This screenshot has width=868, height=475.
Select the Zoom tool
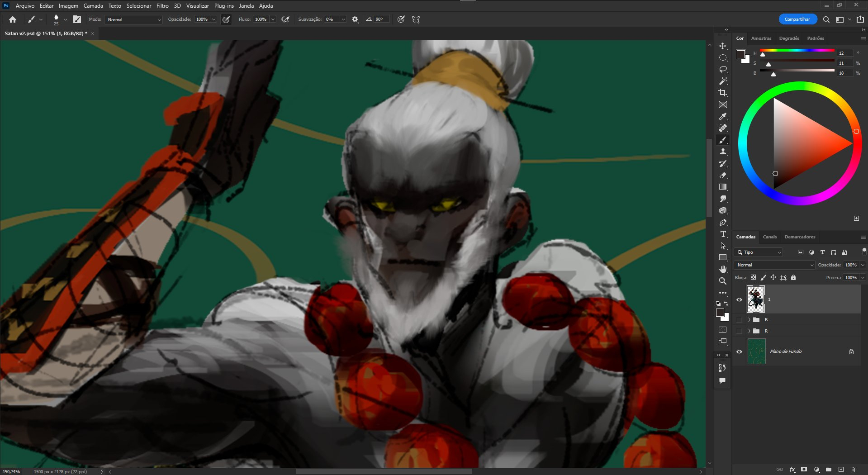pyautogui.click(x=723, y=281)
